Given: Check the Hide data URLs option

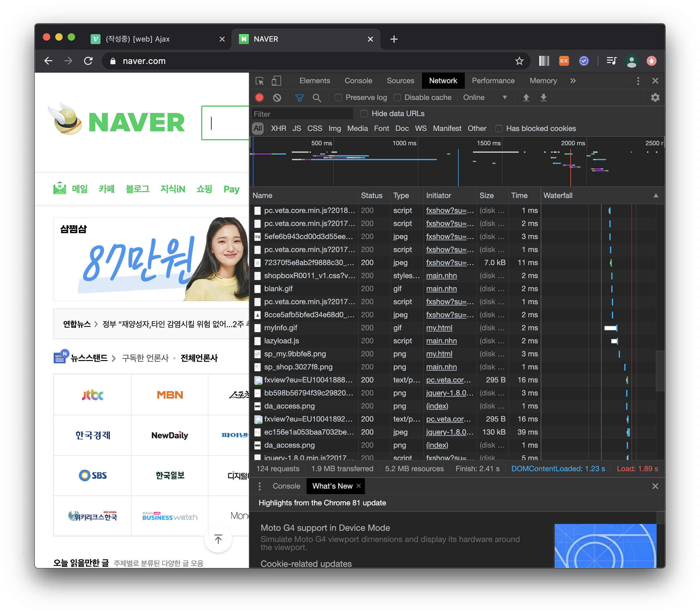Looking at the screenshot, I should click(364, 113).
